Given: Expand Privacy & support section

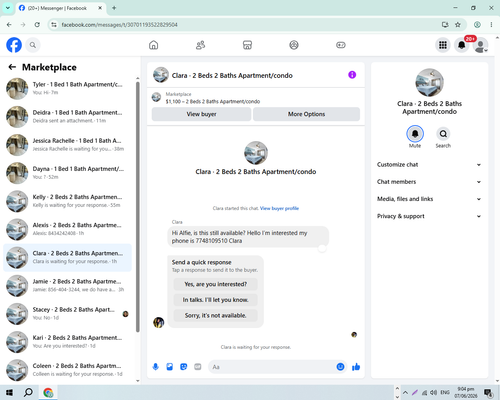Looking at the screenshot, I should tap(429, 216).
